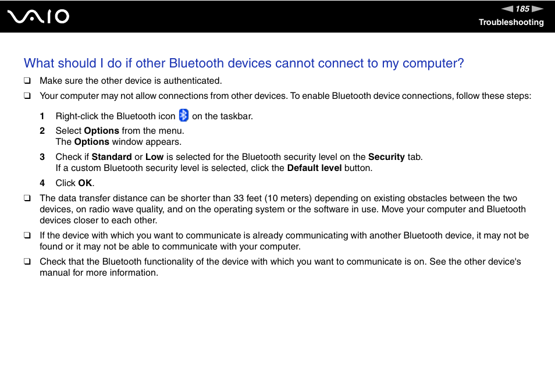The image size is (555, 392).
Task: Click the bold "OK" in step 4
Action: point(85,183)
